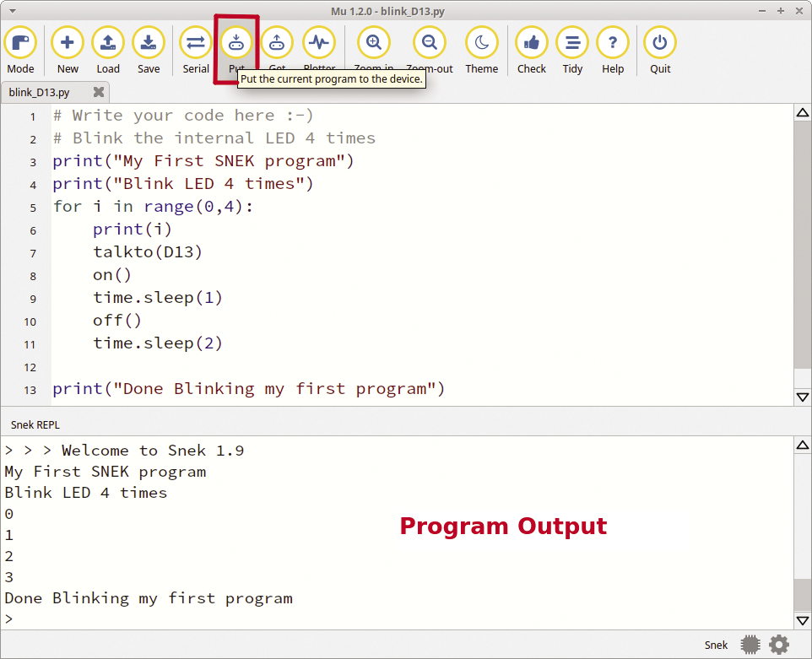The image size is (812, 659).
Task: Maximize the Mu window
Action: [781, 11]
